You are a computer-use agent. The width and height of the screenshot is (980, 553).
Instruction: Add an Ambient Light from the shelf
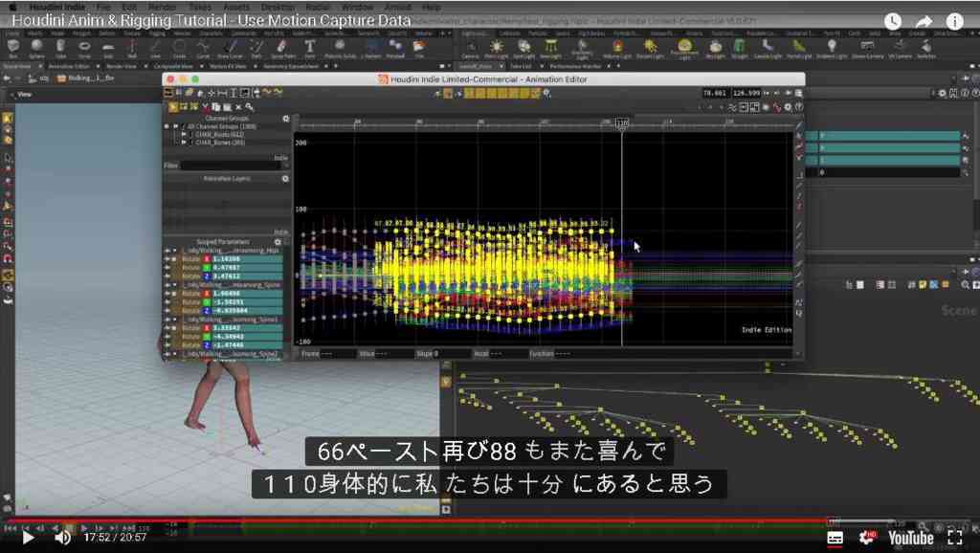pyautogui.click(x=832, y=48)
